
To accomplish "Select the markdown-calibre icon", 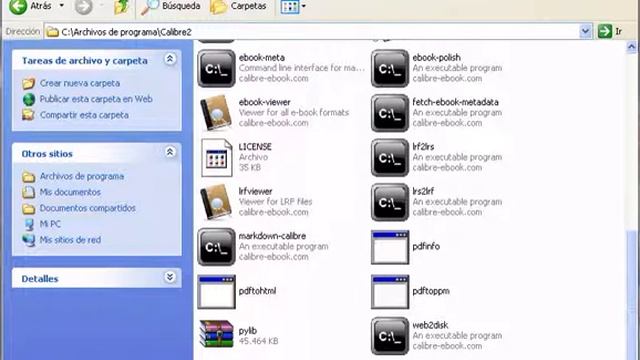I will [x=216, y=247].
